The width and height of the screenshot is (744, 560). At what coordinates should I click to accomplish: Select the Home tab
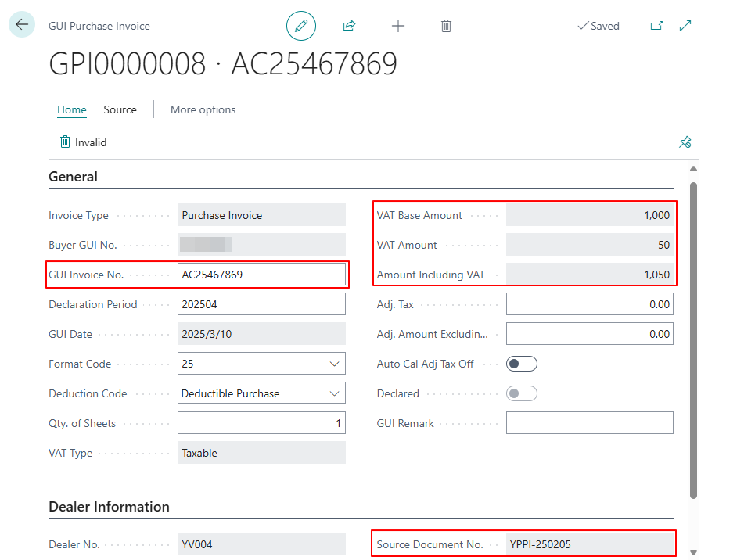click(x=72, y=109)
